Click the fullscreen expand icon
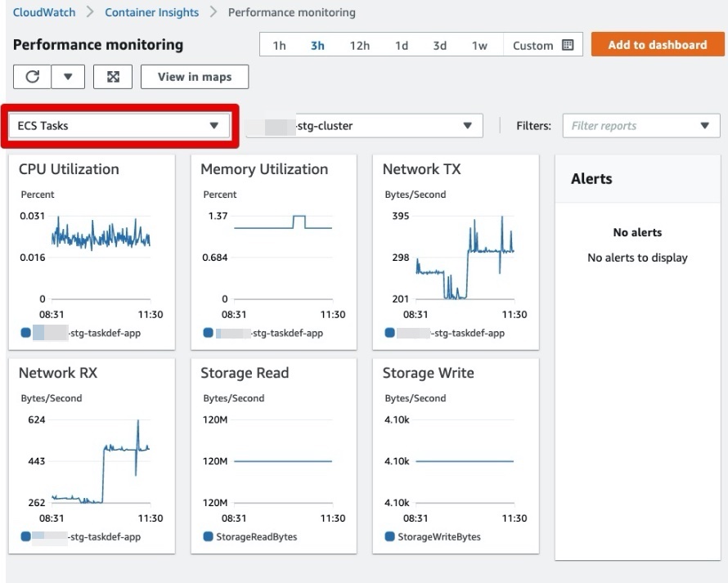 113,76
